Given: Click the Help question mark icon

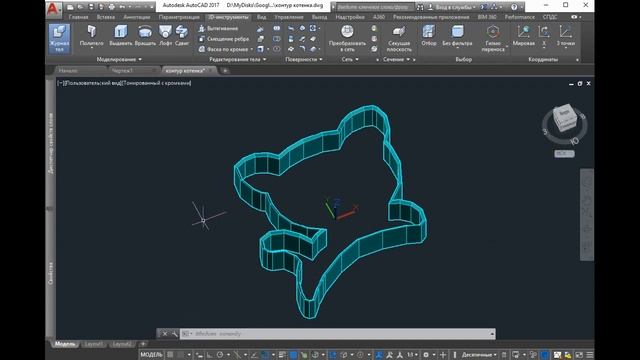Looking at the screenshot, I should pos(514,7).
